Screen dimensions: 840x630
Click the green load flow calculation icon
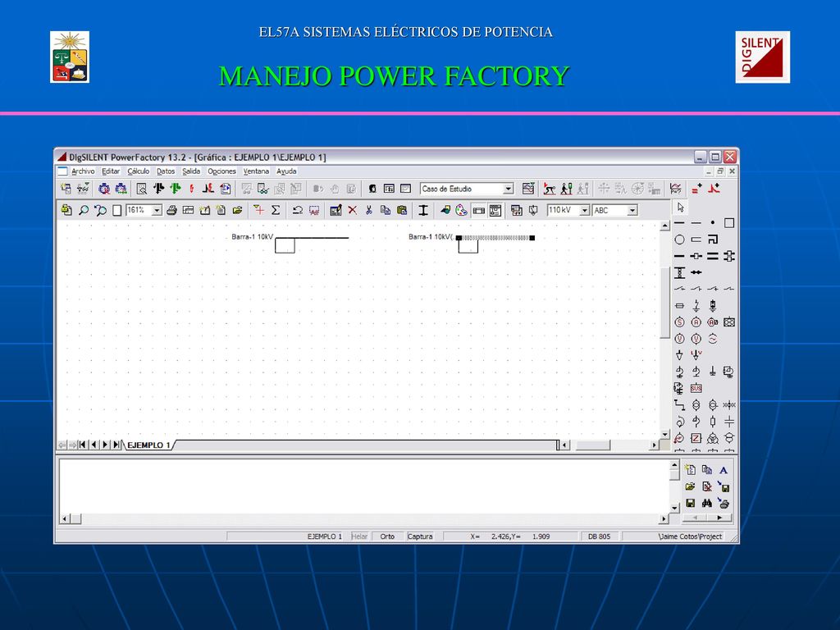click(x=176, y=189)
